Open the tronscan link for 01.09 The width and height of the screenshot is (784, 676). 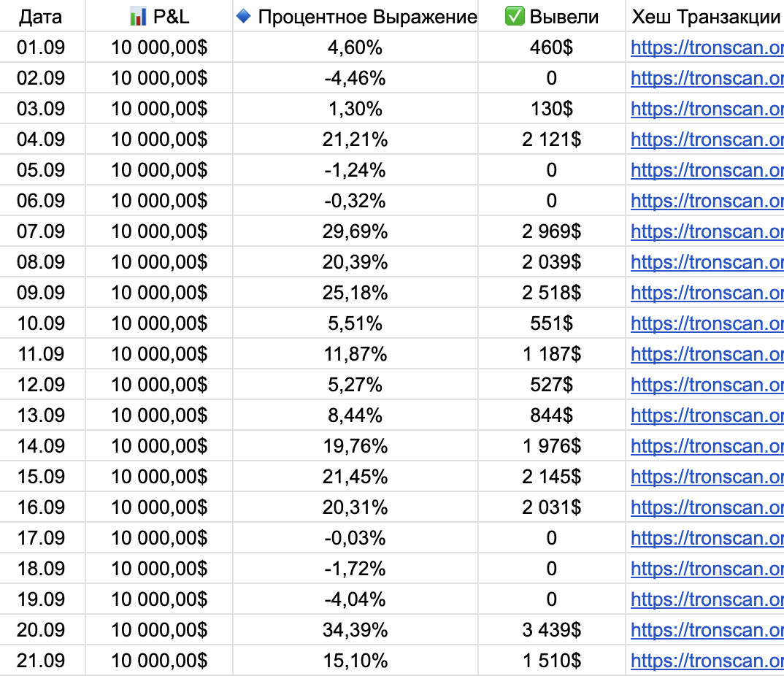point(707,47)
